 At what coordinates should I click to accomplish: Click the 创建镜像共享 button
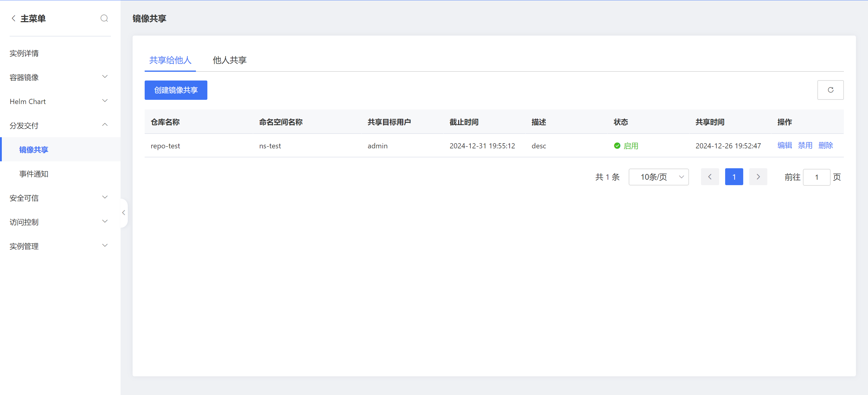(x=176, y=90)
